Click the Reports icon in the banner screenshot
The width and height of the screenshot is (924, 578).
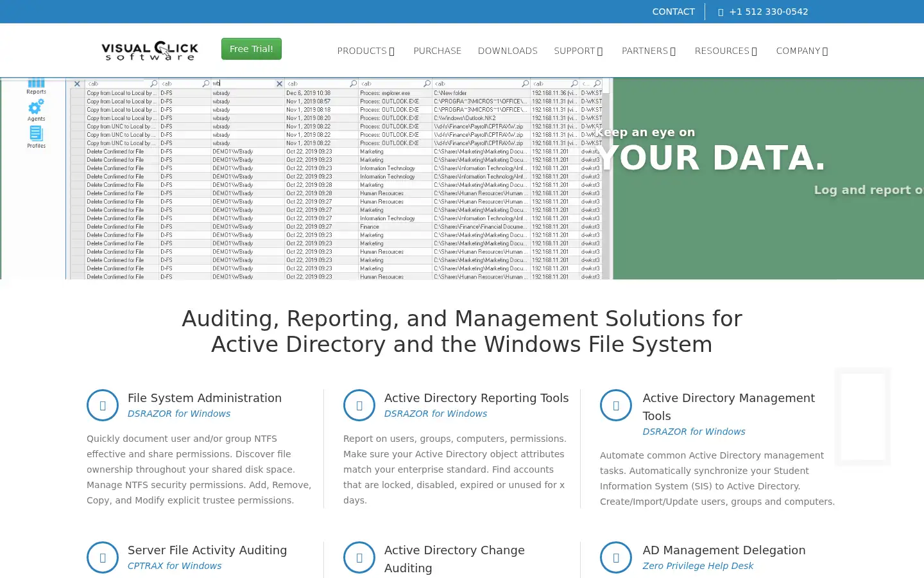pos(36,86)
